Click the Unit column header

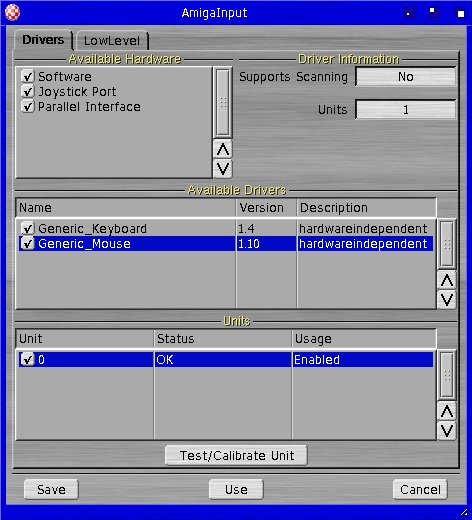click(85, 339)
